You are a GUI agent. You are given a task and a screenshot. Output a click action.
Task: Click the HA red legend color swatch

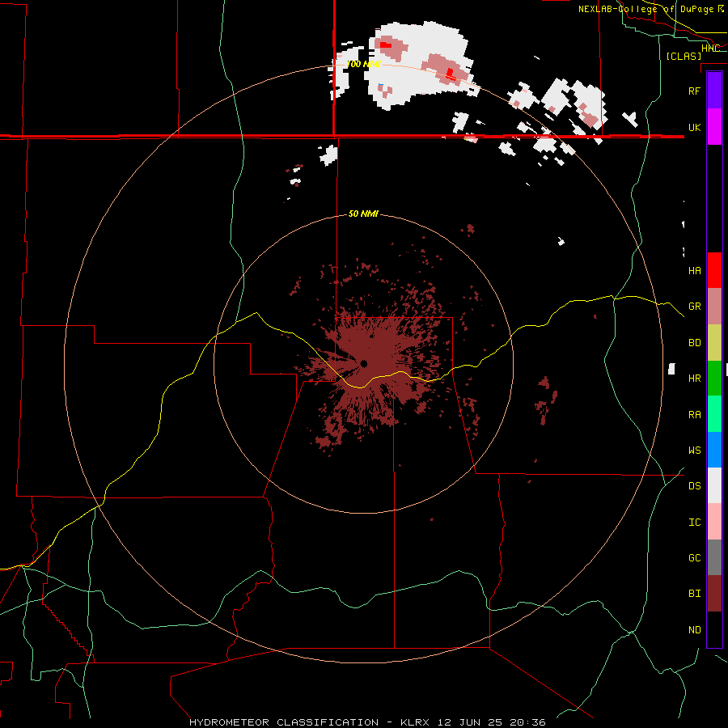pos(714,270)
